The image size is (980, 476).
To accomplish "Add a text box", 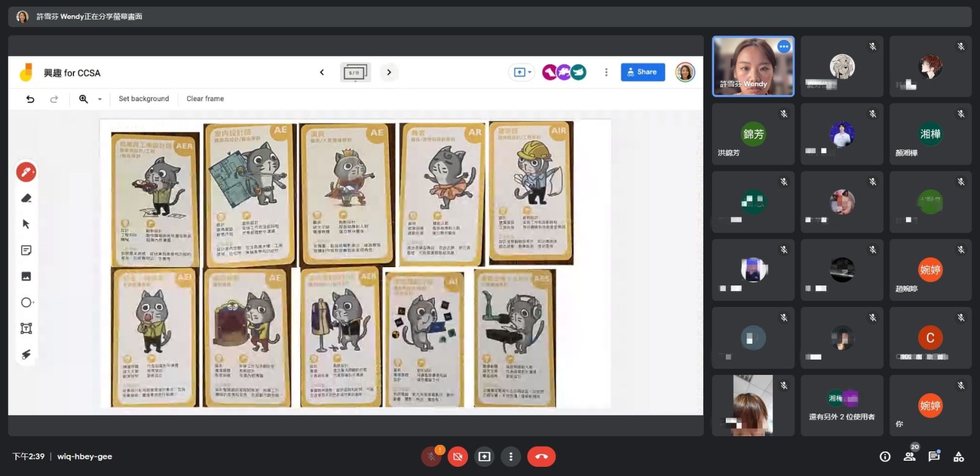I will pyautogui.click(x=26, y=328).
